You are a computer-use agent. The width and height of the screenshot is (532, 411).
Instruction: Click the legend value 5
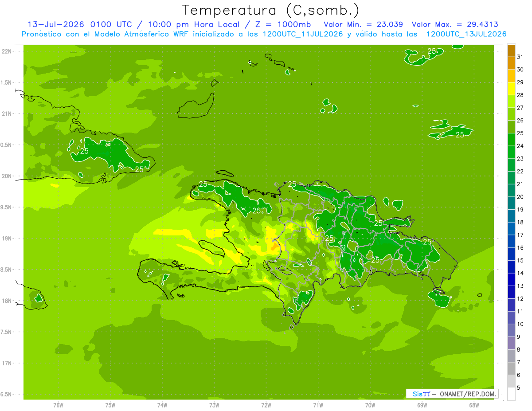(519, 388)
